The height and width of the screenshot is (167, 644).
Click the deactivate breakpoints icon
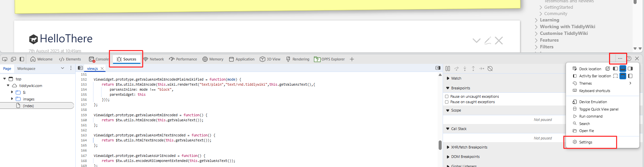point(490,69)
